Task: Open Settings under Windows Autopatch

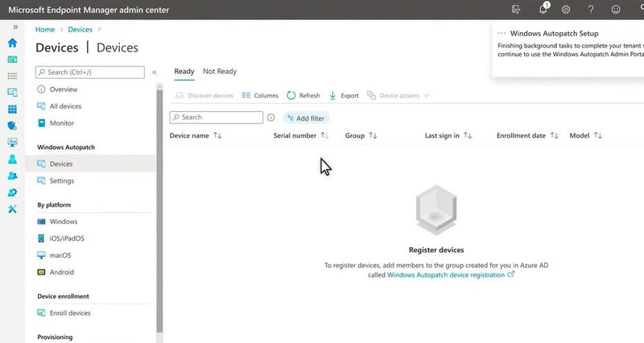Action: pyautogui.click(x=62, y=180)
